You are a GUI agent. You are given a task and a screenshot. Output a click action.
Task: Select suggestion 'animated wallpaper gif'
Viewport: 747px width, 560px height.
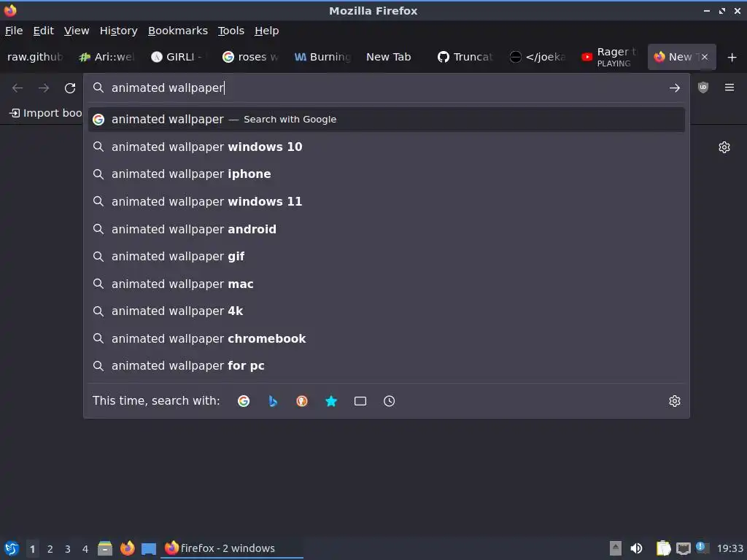tap(387, 256)
